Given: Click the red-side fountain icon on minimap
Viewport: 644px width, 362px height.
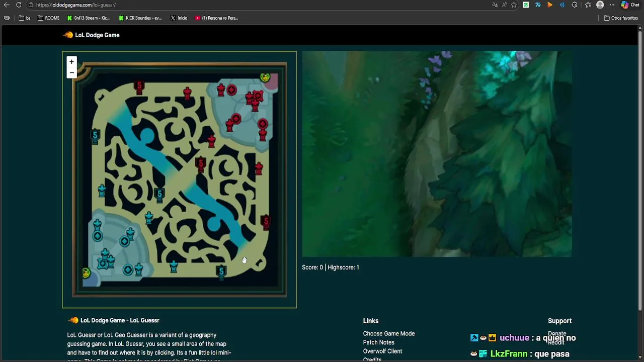Looking at the screenshot, I should (265, 77).
